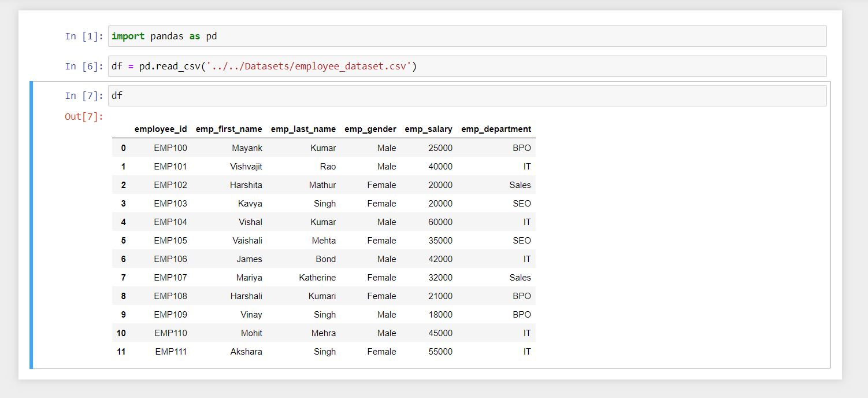Select the emp_salary column header
868x398 pixels.
click(429, 129)
